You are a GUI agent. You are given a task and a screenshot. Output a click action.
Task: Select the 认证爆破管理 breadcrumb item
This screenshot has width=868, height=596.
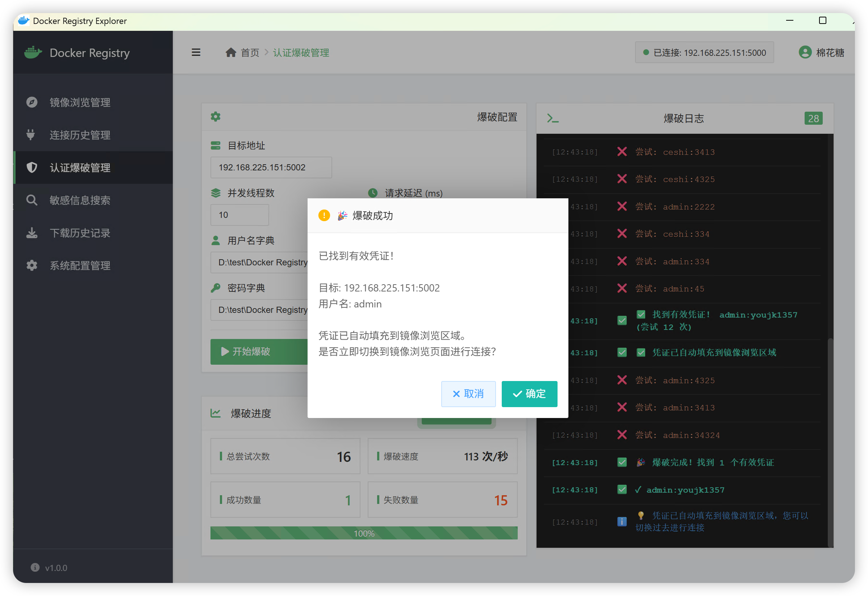pos(301,53)
